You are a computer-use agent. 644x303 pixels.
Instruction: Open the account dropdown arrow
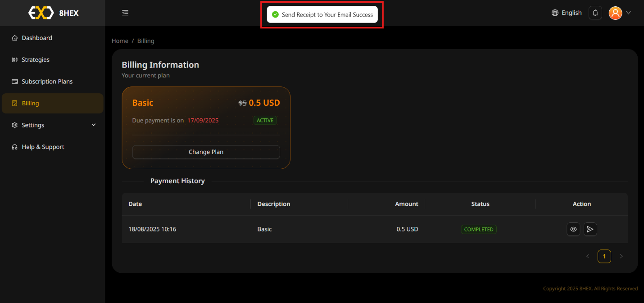(628, 13)
